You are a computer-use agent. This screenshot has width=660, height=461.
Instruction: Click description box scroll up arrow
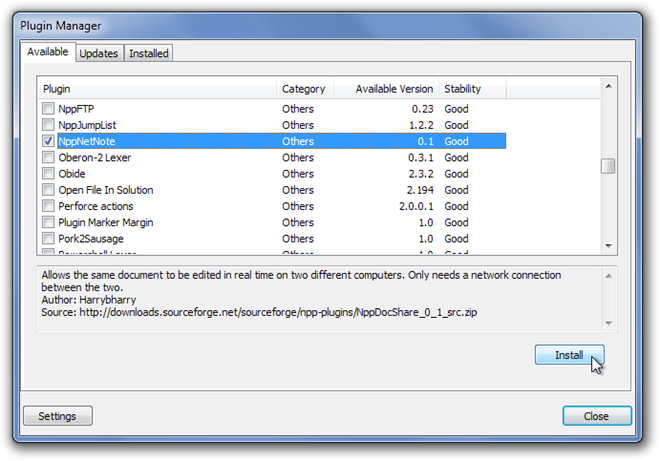(x=608, y=276)
